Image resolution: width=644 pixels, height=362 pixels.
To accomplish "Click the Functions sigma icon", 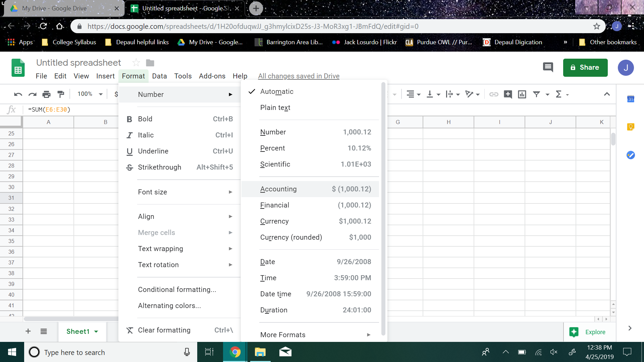I will click(558, 94).
